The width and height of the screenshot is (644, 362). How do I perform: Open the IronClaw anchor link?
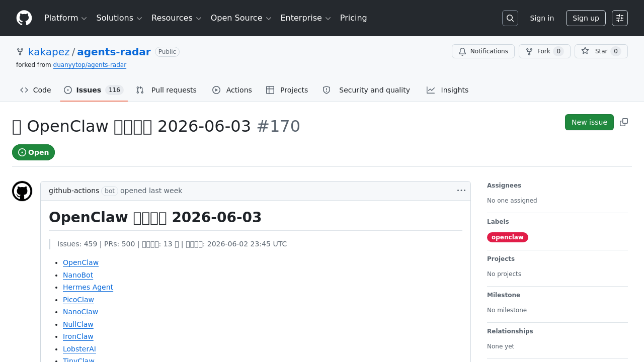pyautogui.click(x=78, y=336)
